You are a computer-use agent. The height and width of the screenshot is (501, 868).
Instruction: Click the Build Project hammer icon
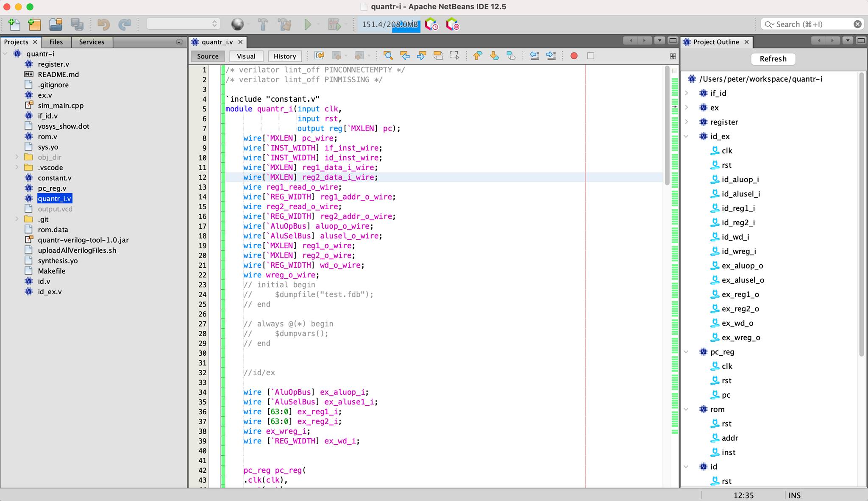263,24
